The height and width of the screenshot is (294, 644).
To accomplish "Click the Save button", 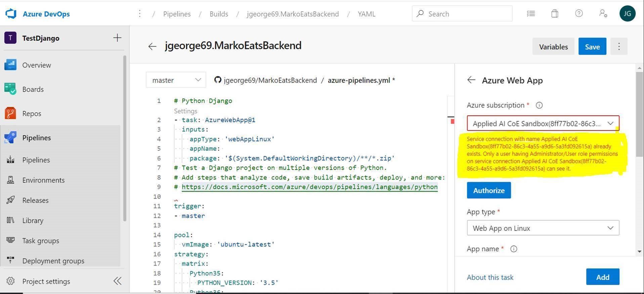I will (592, 46).
